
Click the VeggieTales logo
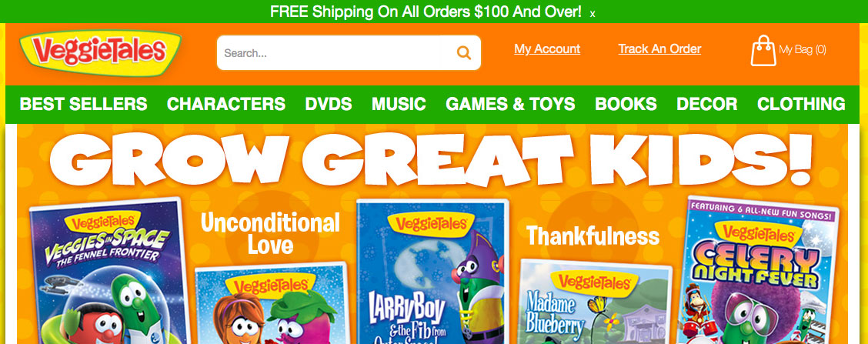tap(100, 52)
